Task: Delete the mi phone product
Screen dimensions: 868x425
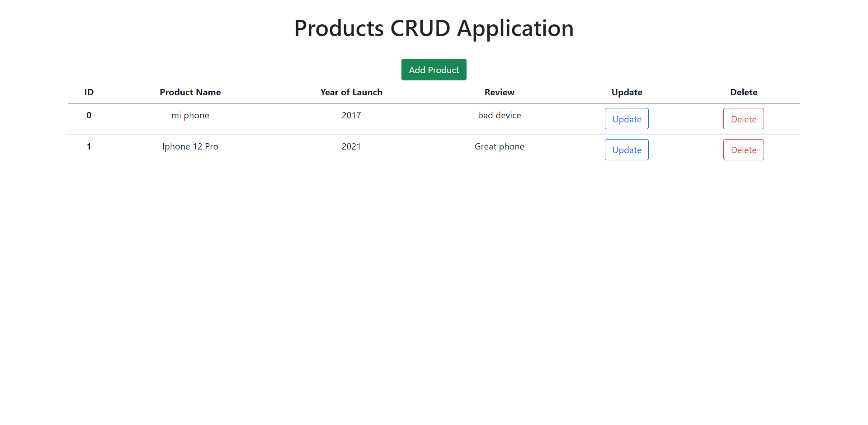Action: [743, 119]
